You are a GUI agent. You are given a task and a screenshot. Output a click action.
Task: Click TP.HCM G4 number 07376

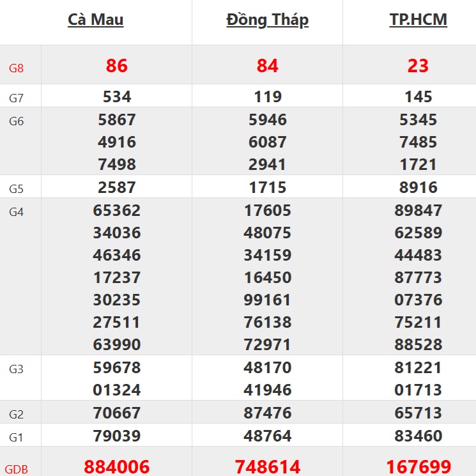pos(418,300)
